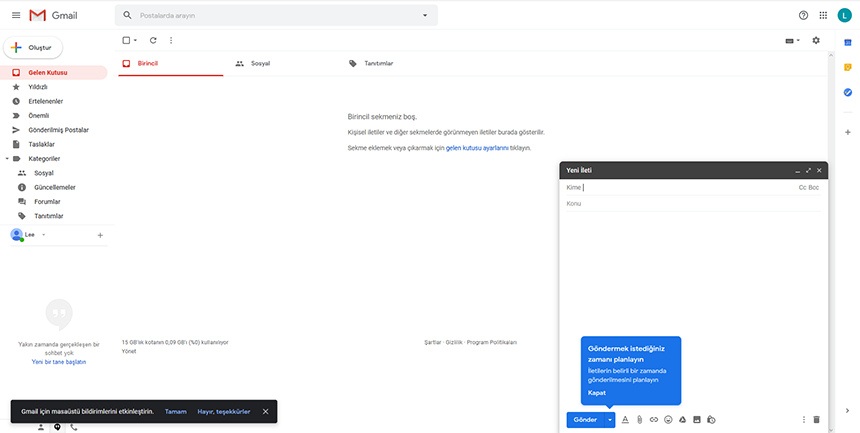
Task: Open the More options three-dot menu above tabs
Action: click(171, 40)
